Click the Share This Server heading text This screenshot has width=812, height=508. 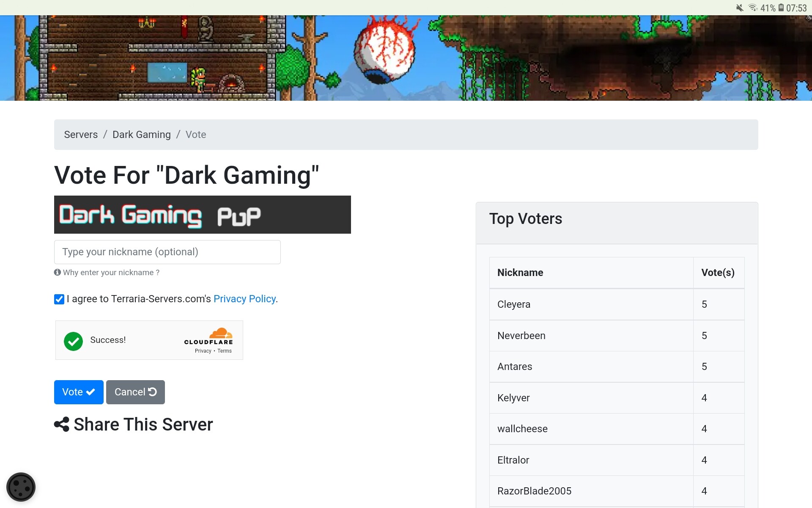143,424
